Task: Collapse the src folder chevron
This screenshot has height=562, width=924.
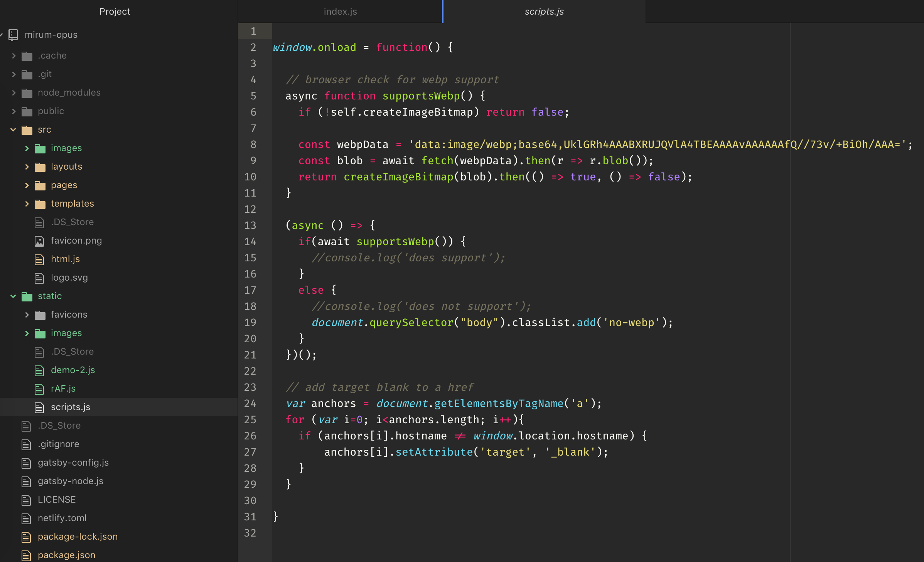Action: tap(13, 130)
